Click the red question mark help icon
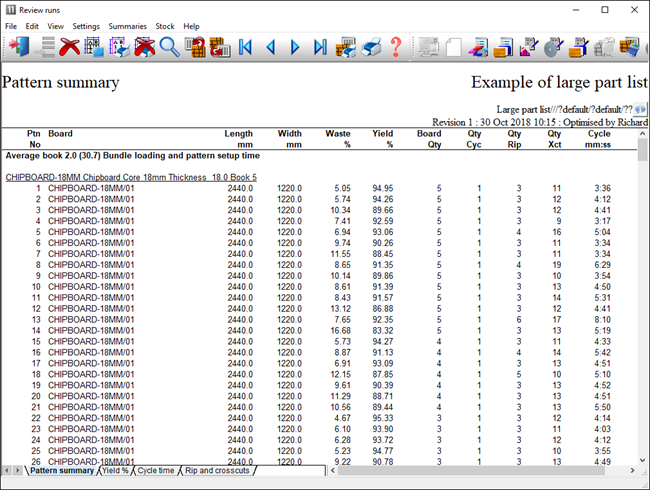Image resolution: width=650 pixels, height=490 pixels. [396, 47]
